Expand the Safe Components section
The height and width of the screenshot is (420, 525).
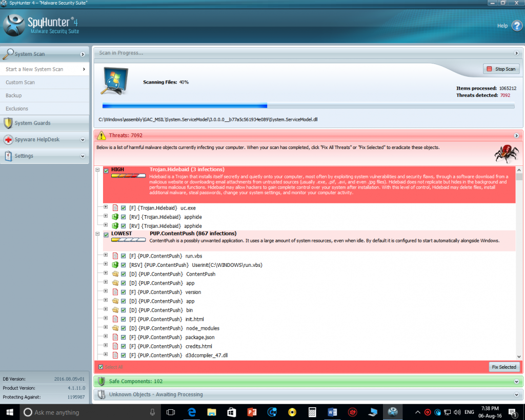[x=516, y=382]
